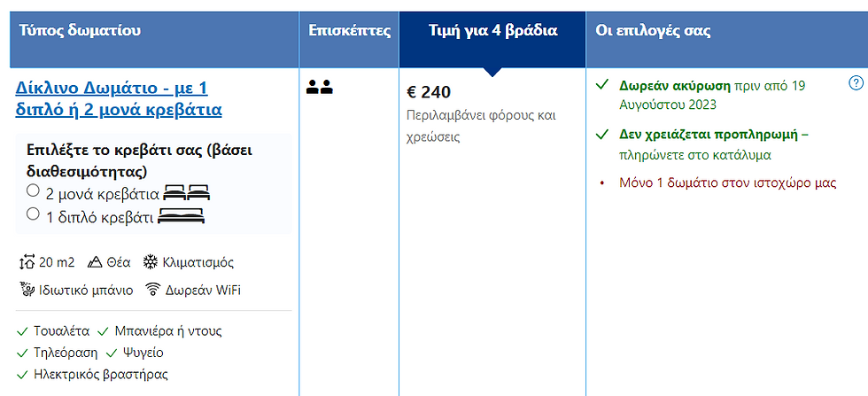Select the 1 διπλό κρεβάτι radio button
The width and height of the screenshot is (868, 396).
(33, 214)
